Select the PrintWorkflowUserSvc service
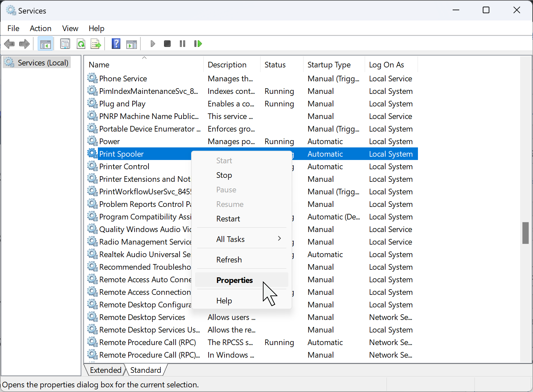The height and width of the screenshot is (392, 533). coord(139,191)
